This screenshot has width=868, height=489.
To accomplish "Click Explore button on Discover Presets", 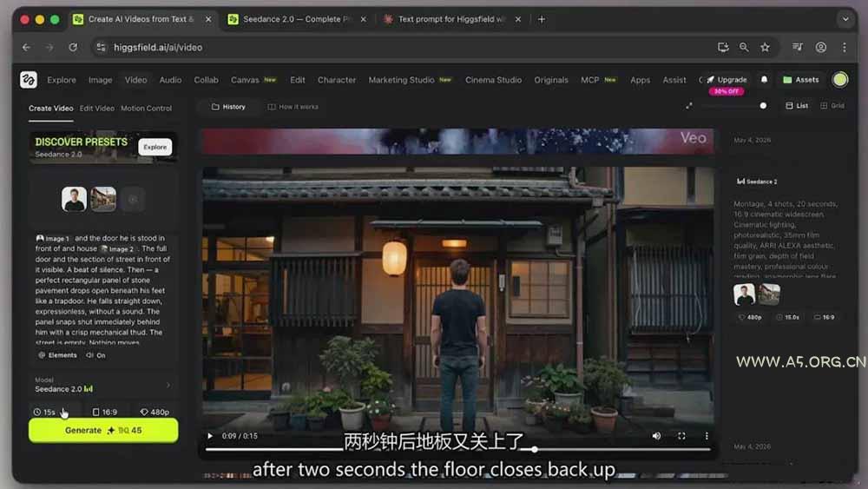I will coord(155,148).
